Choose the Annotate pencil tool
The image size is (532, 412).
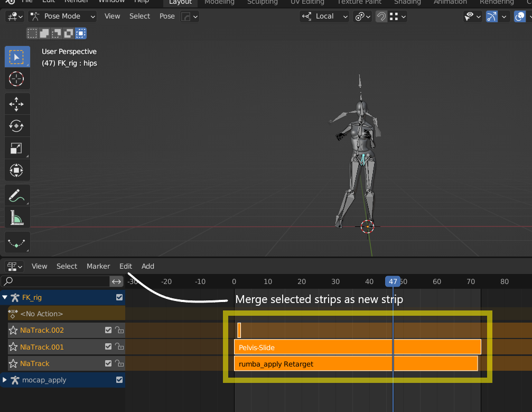click(17, 195)
